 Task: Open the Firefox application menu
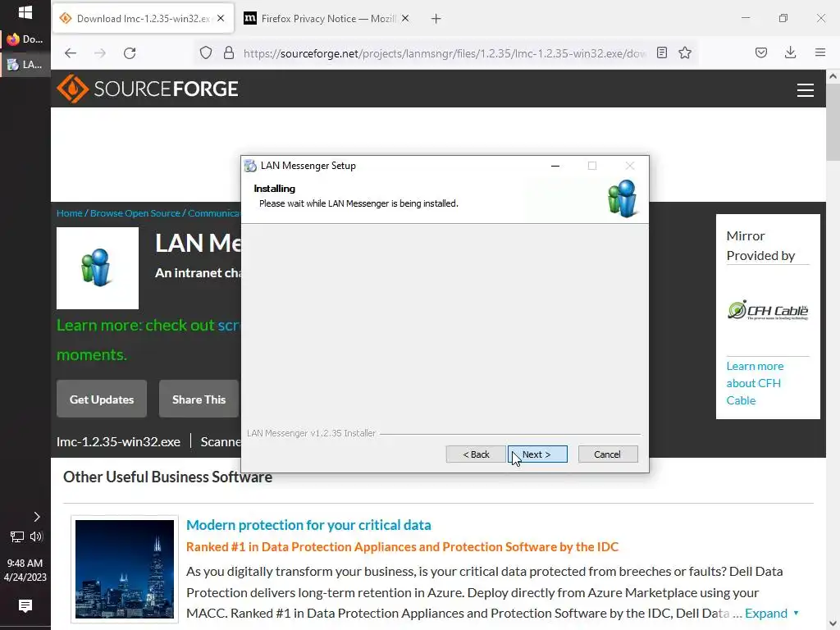820,52
